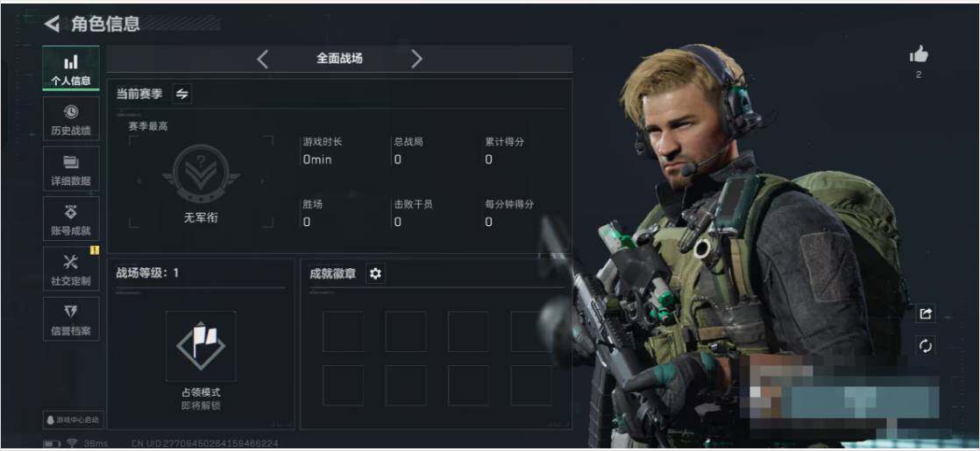
Task: Open the 历史战绩 history section
Action: pos(71,119)
